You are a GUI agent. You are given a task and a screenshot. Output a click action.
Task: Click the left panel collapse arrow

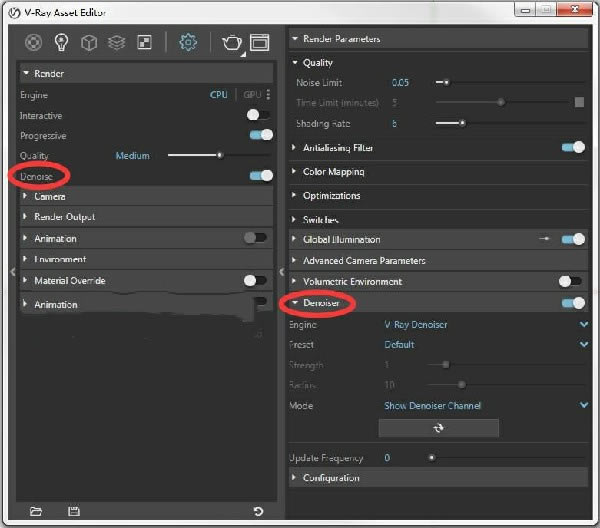click(x=13, y=272)
